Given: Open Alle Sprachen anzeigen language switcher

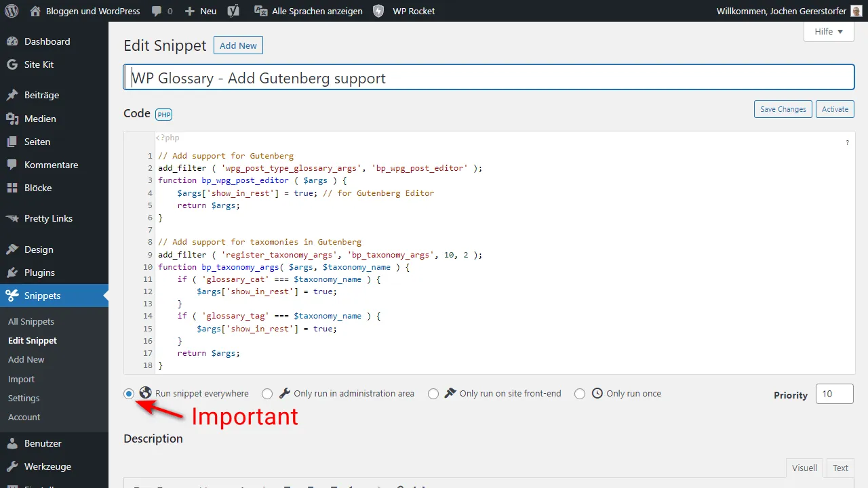Looking at the screenshot, I should [x=309, y=11].
